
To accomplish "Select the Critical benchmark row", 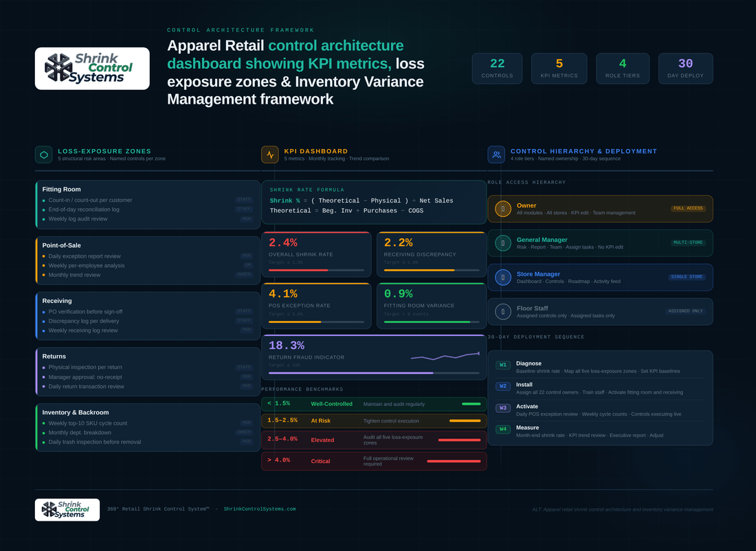I will pyautogui.click(x=374, y=461).
